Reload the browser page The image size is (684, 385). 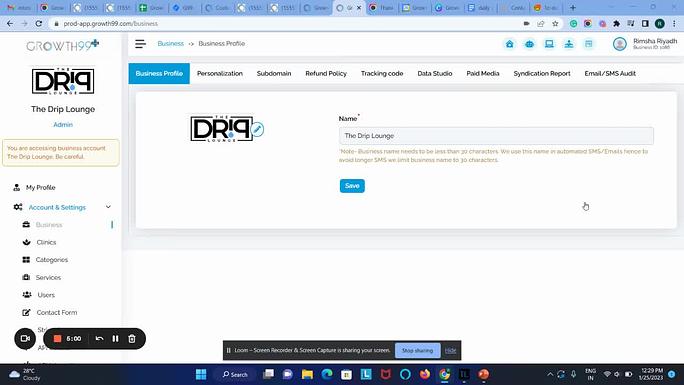(x=39, y=24)
